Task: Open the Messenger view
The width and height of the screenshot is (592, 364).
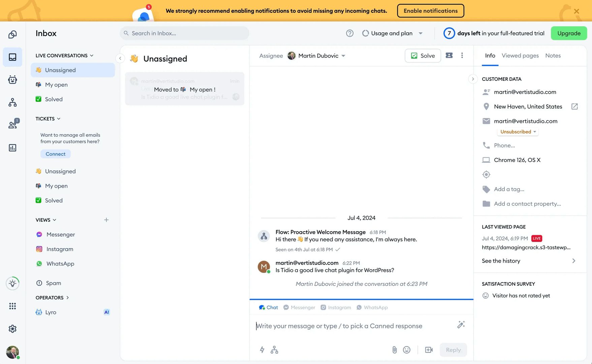Action: tap(73, 235)
